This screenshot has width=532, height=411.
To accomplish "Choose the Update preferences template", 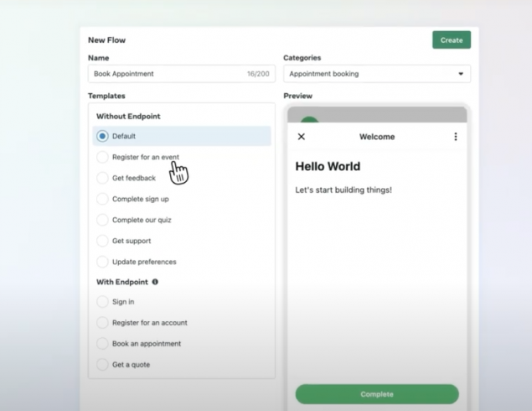I will (x=103, y=262).
